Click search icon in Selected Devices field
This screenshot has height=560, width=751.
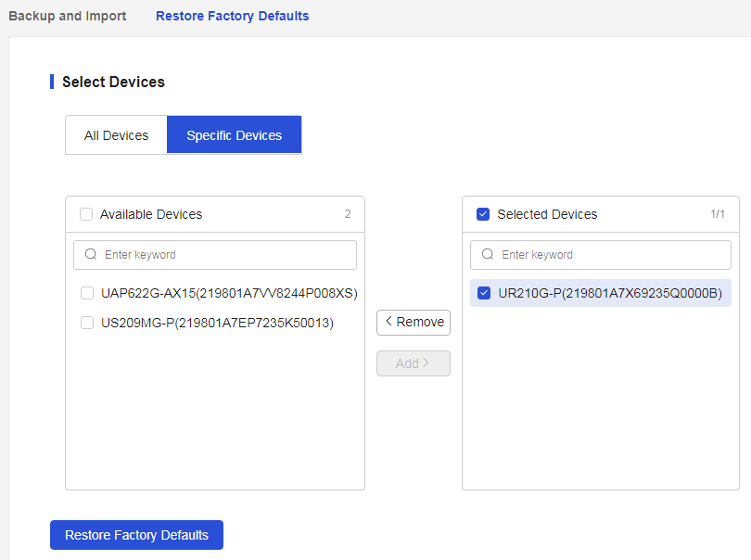point(488,254)
